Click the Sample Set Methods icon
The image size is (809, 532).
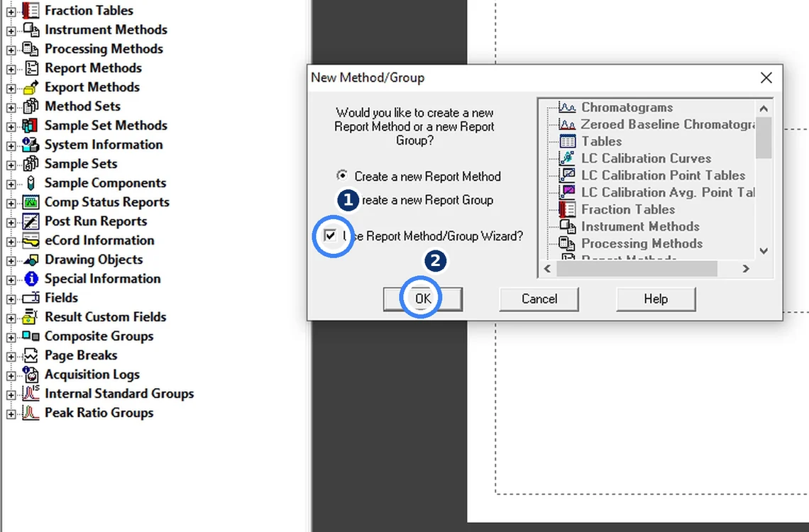pyautogui.click(x=31, y=126)
